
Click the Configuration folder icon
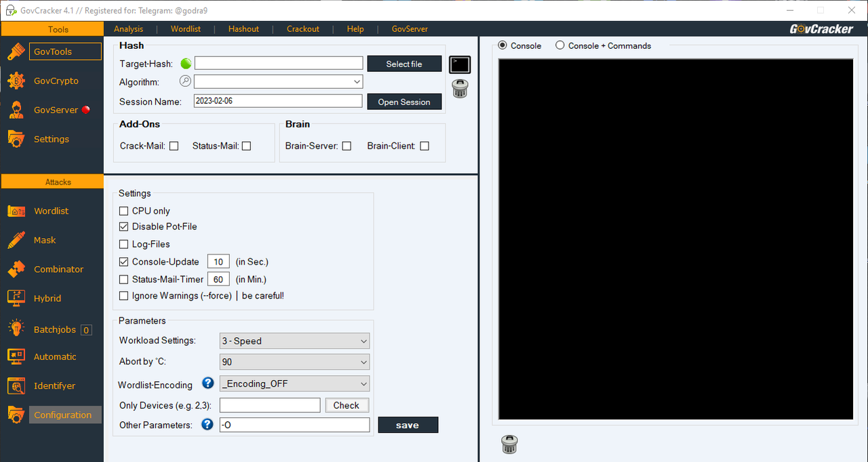pos(16,415)
